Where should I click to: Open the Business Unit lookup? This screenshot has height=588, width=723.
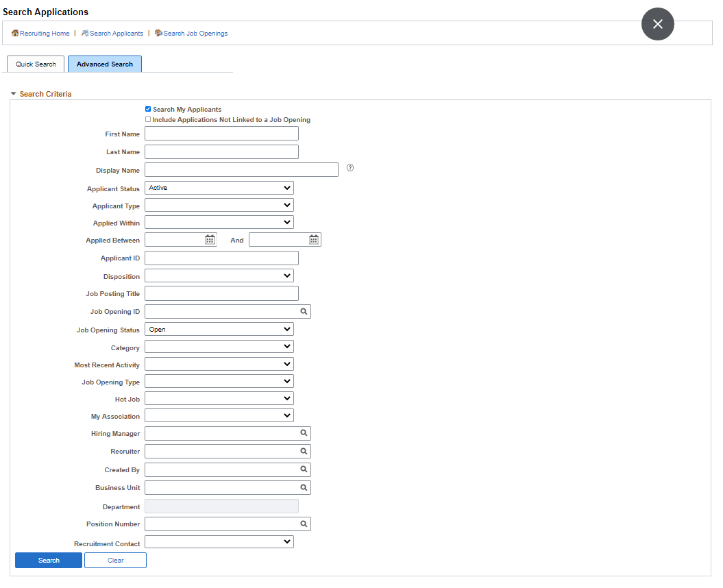[x=304, y=487]
